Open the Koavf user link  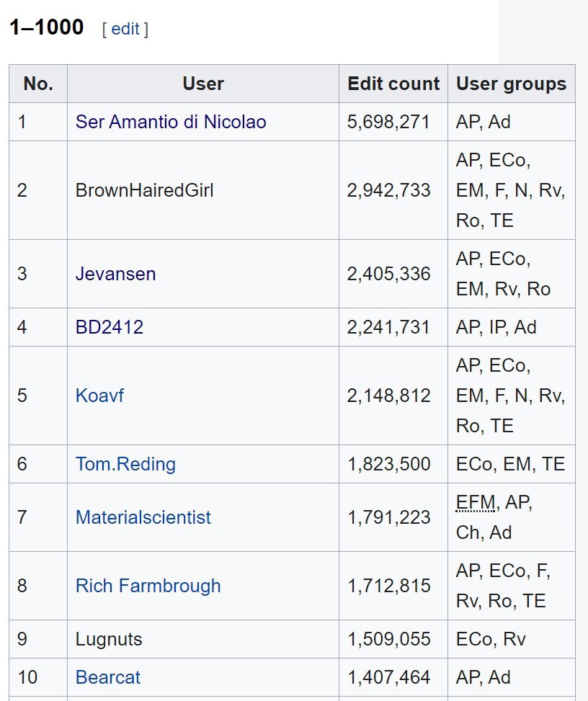pos(99,396)
